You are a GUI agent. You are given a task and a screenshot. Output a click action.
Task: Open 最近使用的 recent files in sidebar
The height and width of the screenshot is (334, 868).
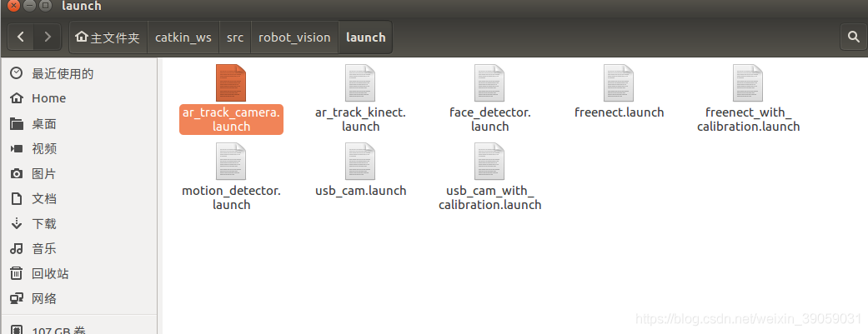(x=63, y=74)
